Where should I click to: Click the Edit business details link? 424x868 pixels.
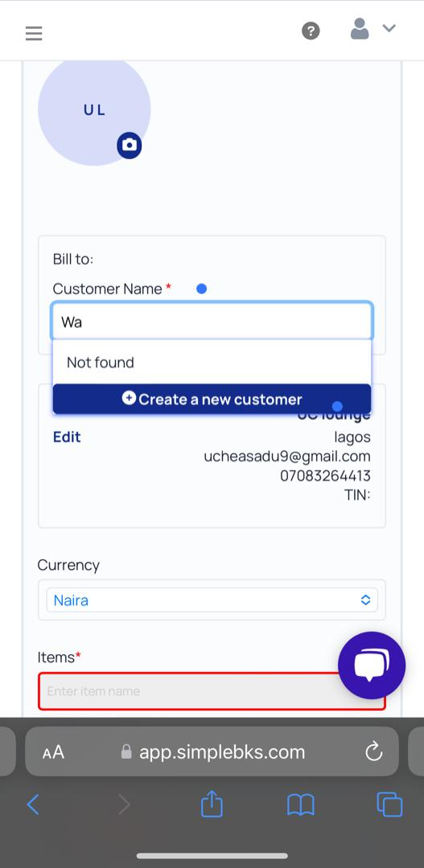67,436
